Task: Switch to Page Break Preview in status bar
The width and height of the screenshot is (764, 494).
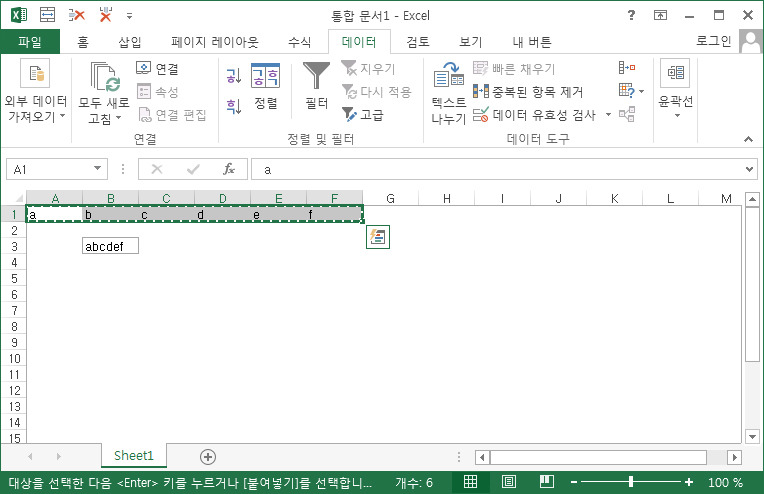Action: click(x=547, y=482)
